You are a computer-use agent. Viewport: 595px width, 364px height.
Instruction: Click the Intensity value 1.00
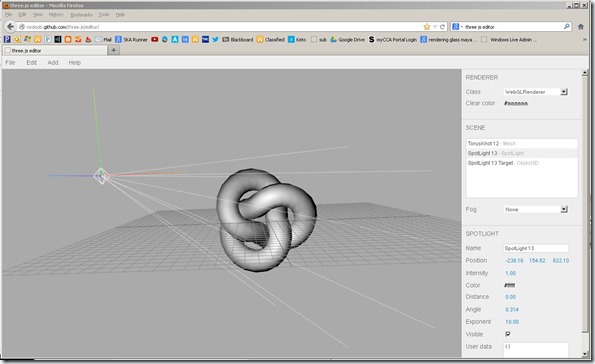[510, 273]
